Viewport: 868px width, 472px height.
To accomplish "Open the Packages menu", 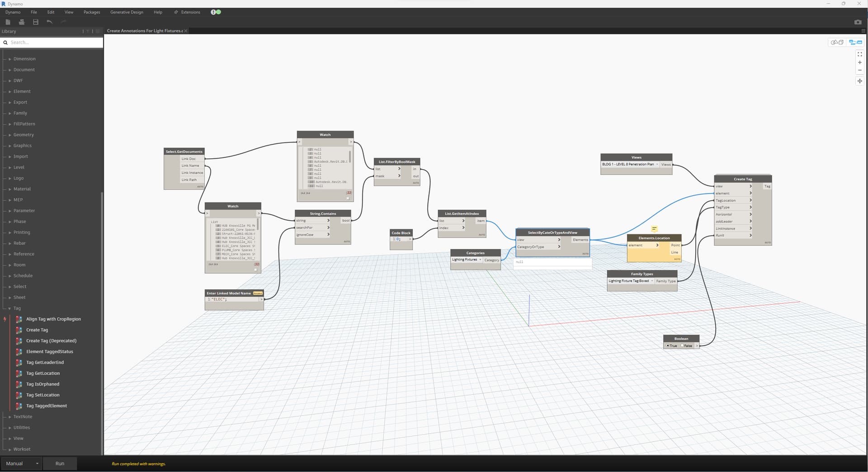I will click(x=91, y=12).
